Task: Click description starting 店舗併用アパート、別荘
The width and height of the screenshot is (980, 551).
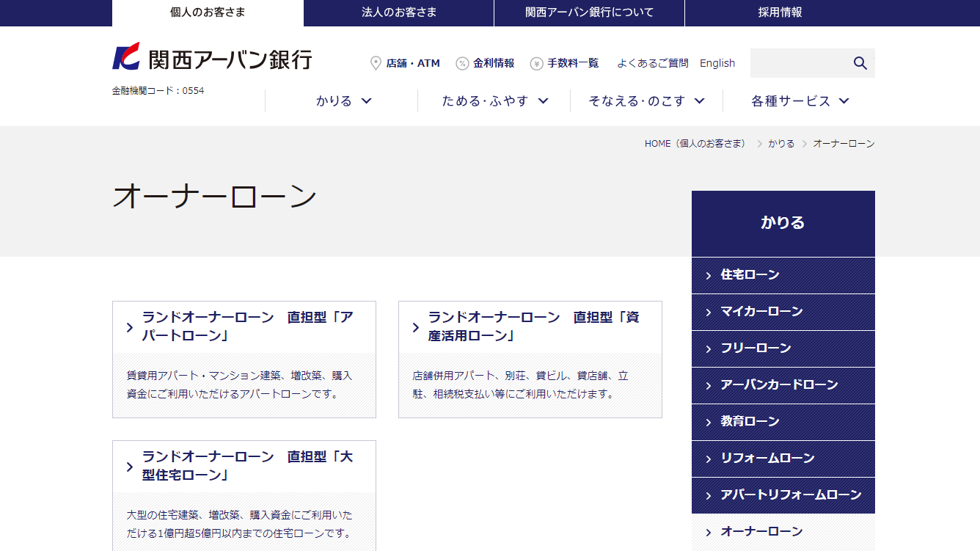Action: (x=520, y=384)
